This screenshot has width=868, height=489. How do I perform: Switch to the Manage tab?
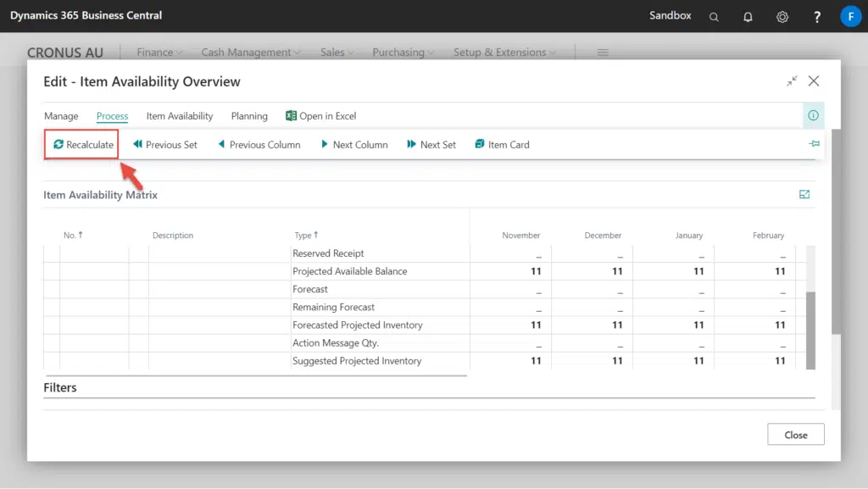coord(61,116)
